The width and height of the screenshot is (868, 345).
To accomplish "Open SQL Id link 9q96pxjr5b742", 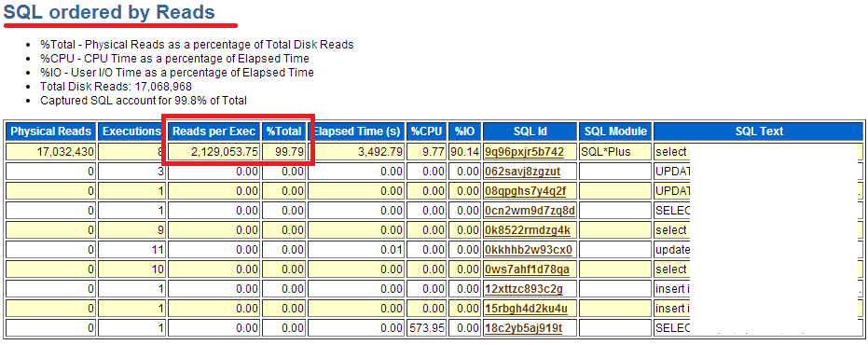I will click(x=524, y=152).
